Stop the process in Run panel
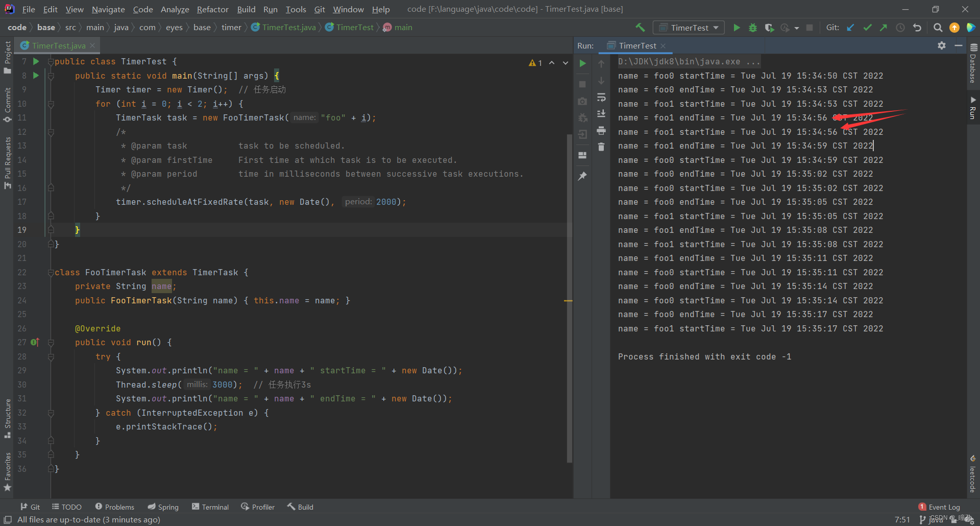Screen dimensions: 980x526 pyautogui.click(x=582, y=84)
